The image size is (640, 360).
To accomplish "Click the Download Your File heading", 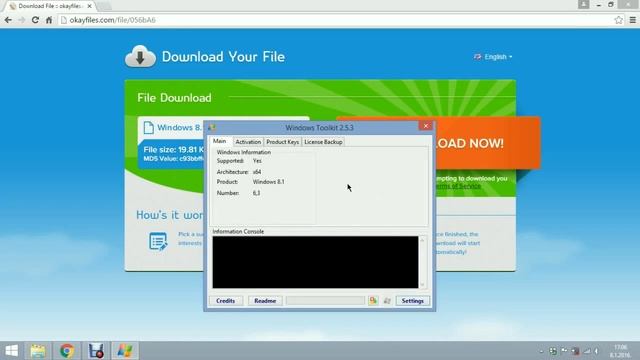I will point(223,57).
